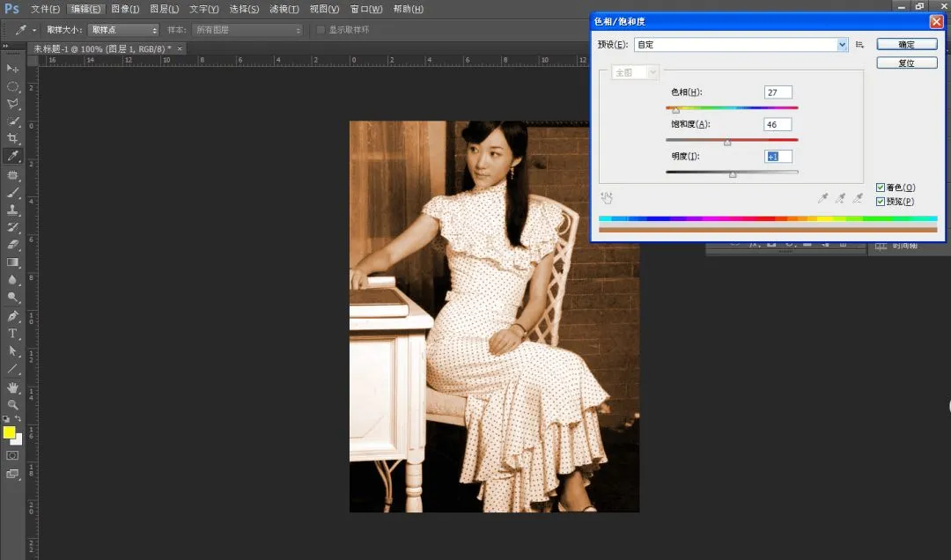The image size is (951, 560).
Task: Click the first eyedropper in Hue/Saturation dialog
Action: (x=822, y=198)
